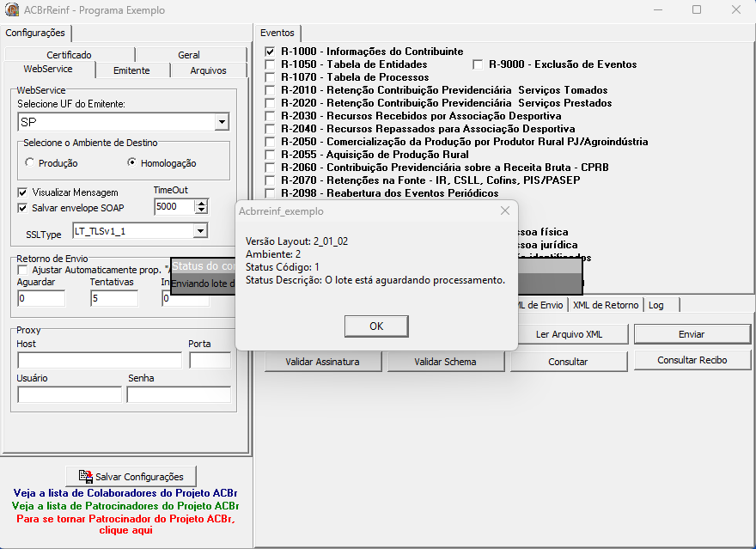Click the Consultar Recibo button
Screen dimensions: 756x549
click(x=692, y=360)
